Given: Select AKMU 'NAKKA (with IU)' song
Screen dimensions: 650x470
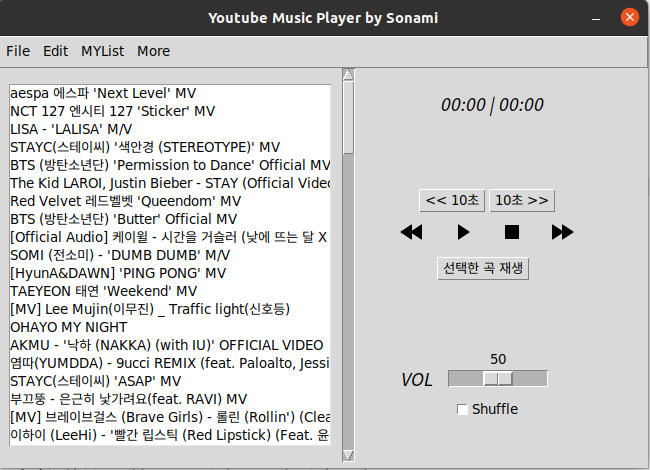Looking at the screenshot, I should click(170, 345).
